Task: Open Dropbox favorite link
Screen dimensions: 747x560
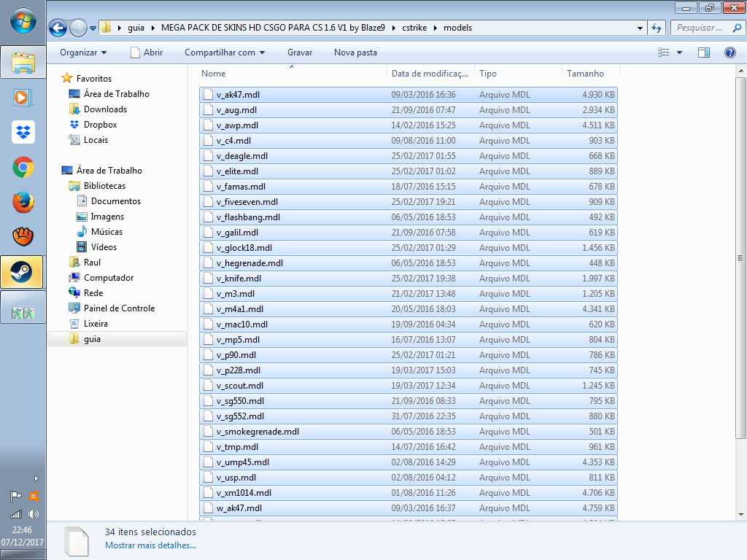Action: (100, 124)
